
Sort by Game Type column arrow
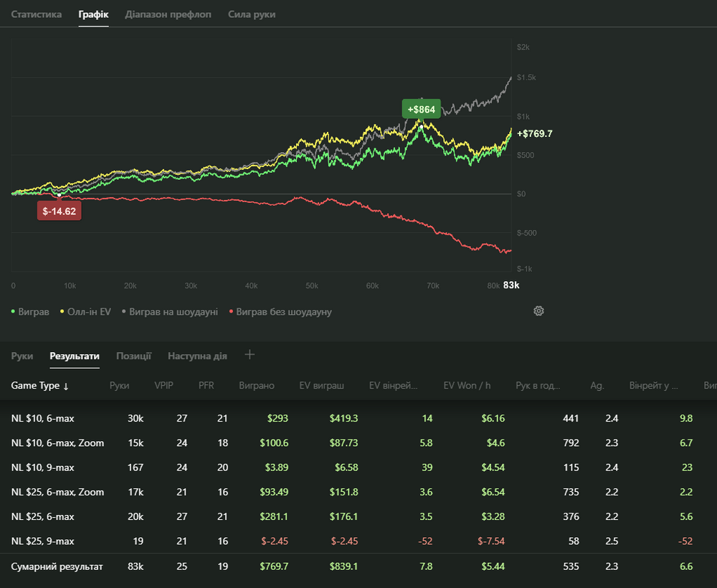[x=66, y=386]
